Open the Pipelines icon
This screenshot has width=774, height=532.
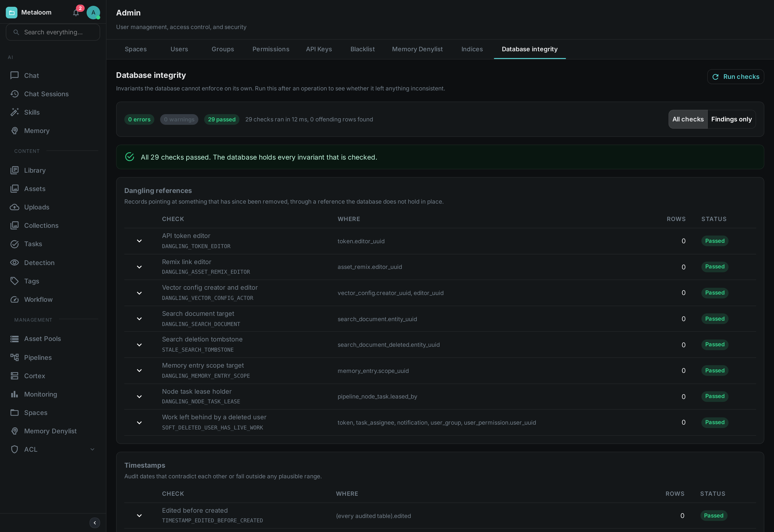pos(14,357)
